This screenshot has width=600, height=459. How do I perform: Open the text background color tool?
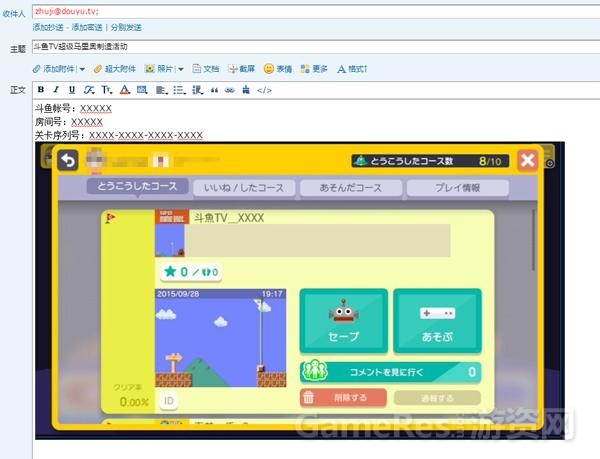(142, 90)
